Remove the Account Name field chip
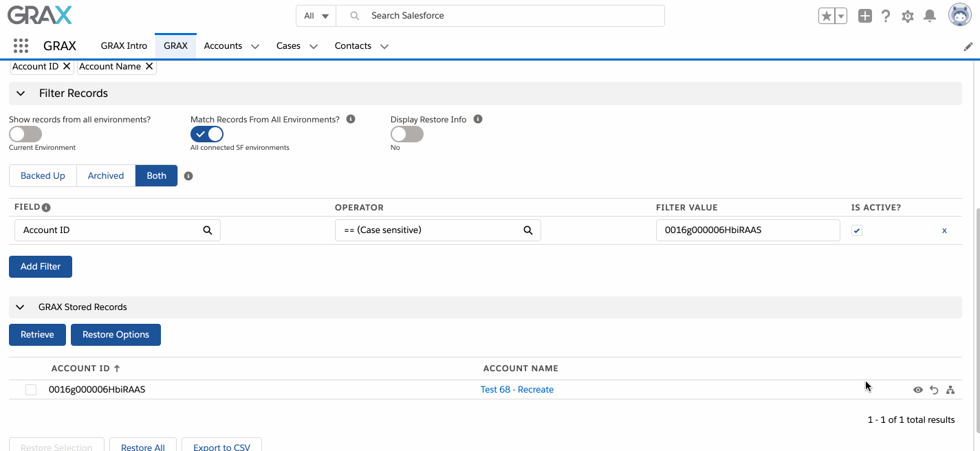The width and height of the screenshot is (980, 451). click(149, 67)
